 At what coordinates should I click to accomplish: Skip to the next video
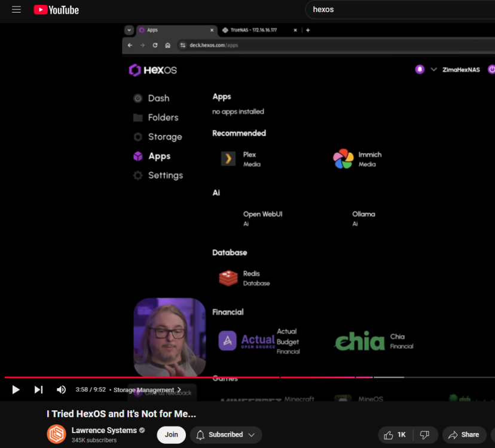point(38,389)
